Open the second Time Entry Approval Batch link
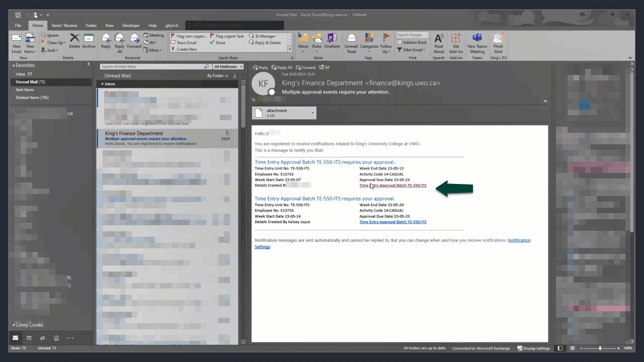This screenshot has height=362, width=644. (392, 222)
